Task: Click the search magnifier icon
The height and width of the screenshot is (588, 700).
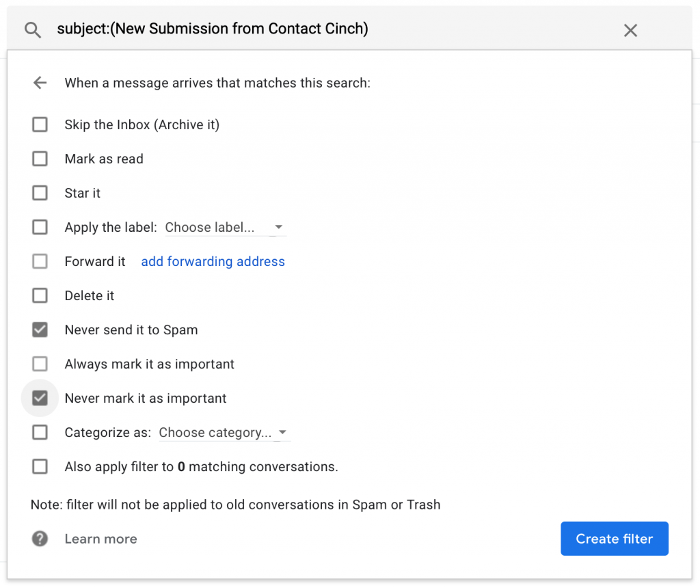Action: 32,29
